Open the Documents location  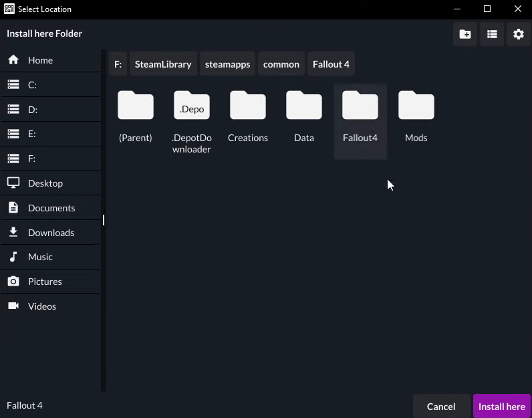tap(51, 208)
